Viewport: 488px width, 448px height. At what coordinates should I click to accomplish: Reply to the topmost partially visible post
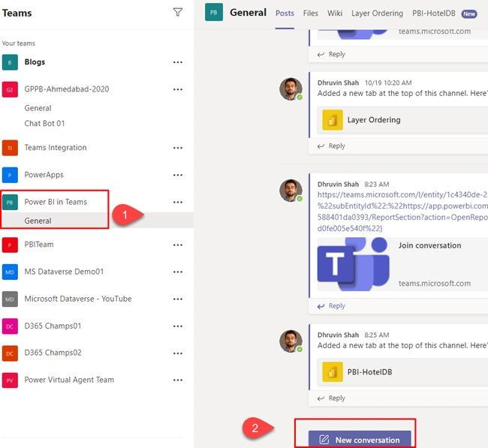tap(331, 54)
